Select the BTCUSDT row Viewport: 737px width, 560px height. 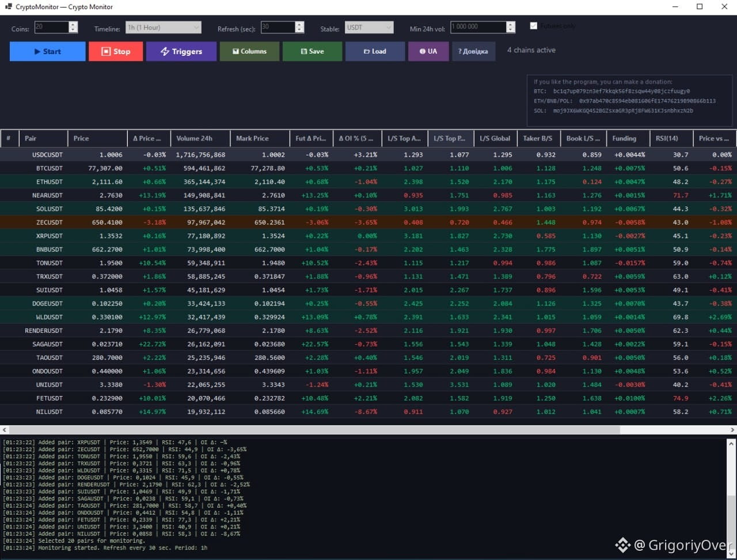tap(368, 168)
